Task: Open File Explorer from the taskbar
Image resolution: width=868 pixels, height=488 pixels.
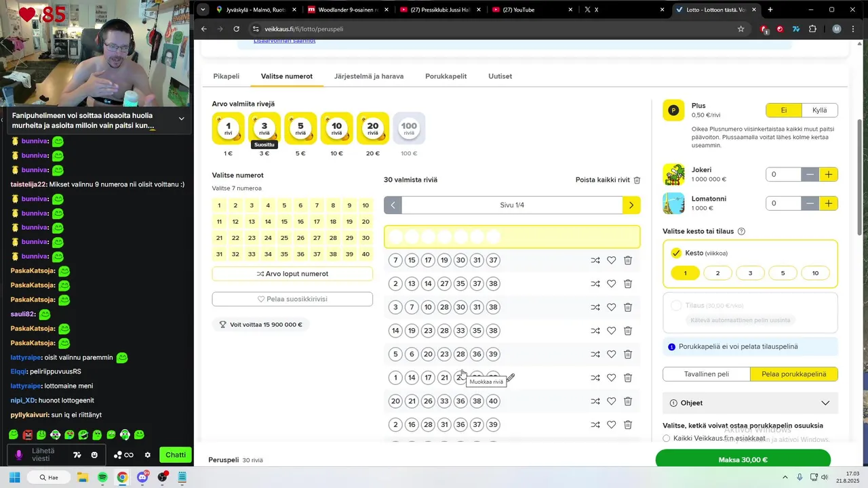Action: click(x=82, y=477)
